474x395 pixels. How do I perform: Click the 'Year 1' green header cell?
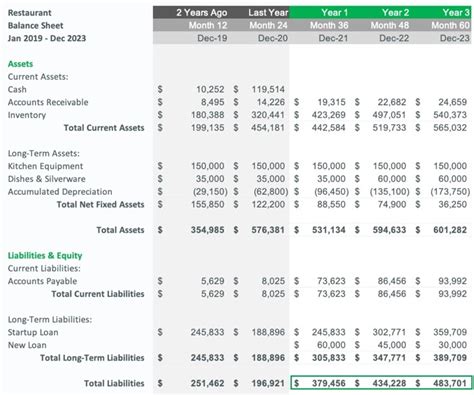334,13
